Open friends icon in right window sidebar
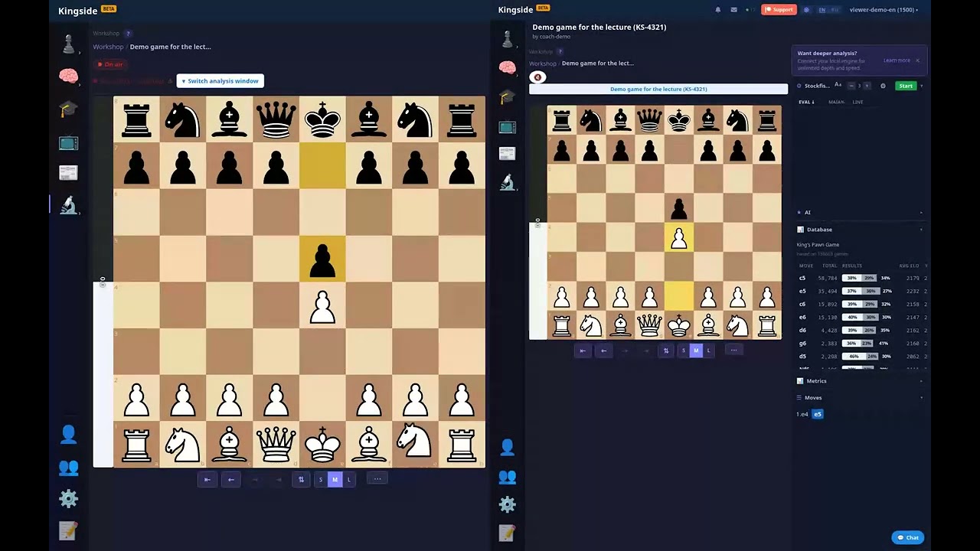Image resolution: width=980 pixels, height=551 pixels. pyautogui.click(x=507, y=477)
